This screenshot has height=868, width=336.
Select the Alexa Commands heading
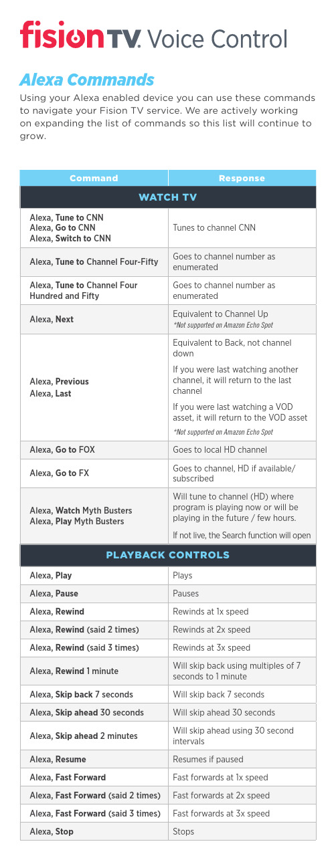(x=86, y=80)
